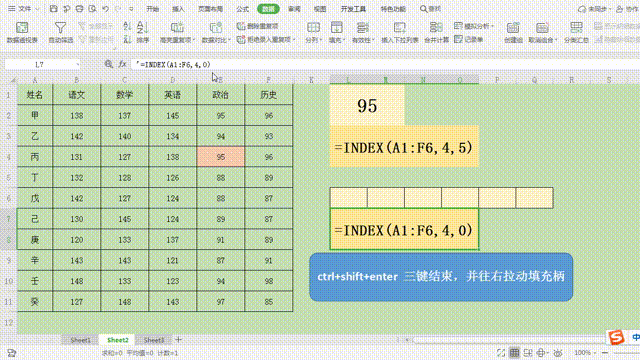Open the Name Box dropdown arrow
This screenshot has width=640, height=360.
(x=77, y=64)
